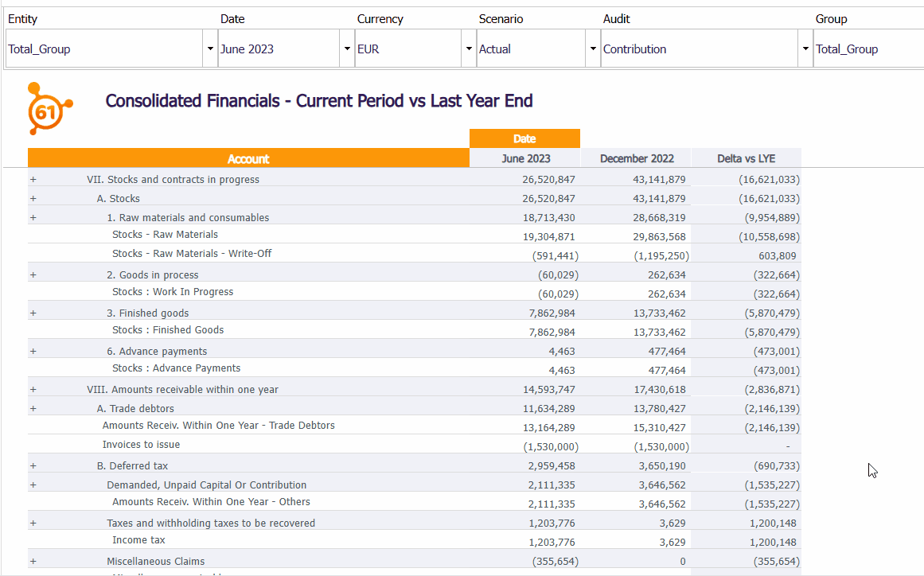Select the "December 2022" column header
This screenshot has width=924, height=576.
pyautogui.click(x=636, y=157)
